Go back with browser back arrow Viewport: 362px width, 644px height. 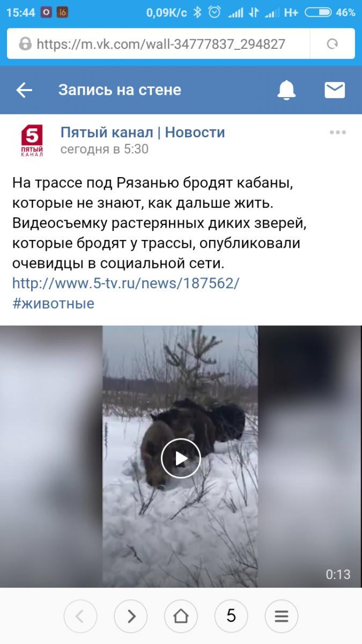click(80, 616)
